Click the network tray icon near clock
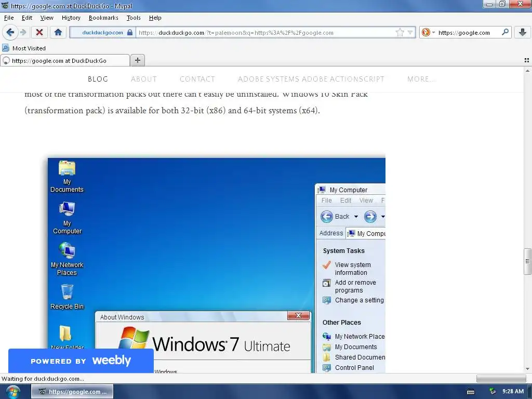The width and height of the screenshot is (532, 399). click(493, 392)
